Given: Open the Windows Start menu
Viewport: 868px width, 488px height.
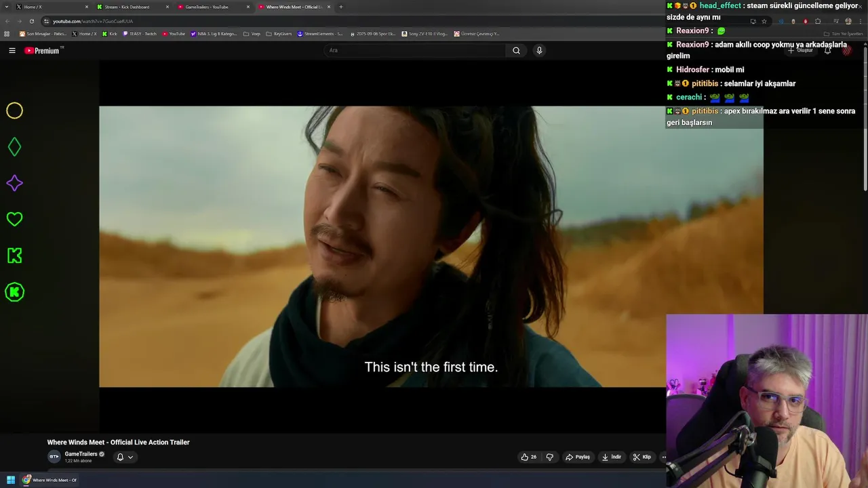Looking at the screenshot, I should point(11,480).
